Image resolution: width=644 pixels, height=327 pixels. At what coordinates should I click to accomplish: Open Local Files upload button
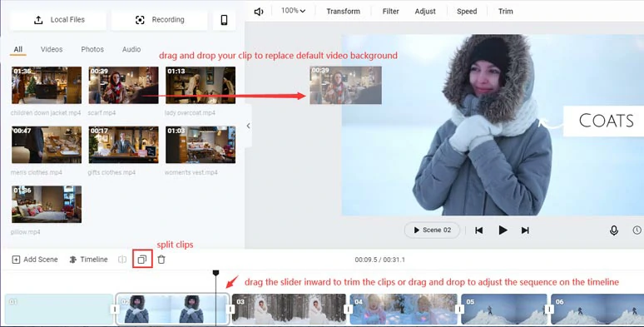[x=58, y=20]
